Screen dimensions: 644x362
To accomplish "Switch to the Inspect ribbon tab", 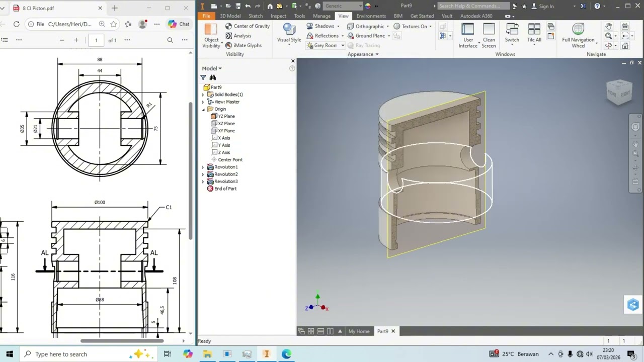I will pyautogui.click(x=278, y=16).
